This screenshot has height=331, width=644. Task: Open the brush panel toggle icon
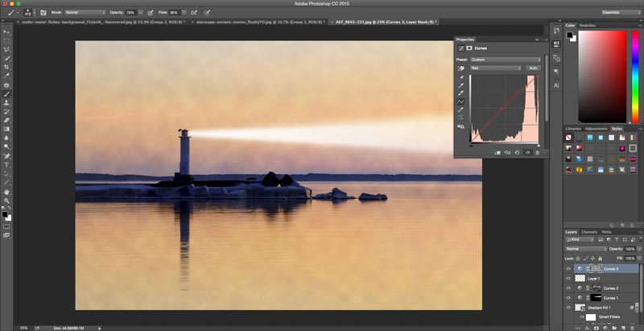click(43, 13)
